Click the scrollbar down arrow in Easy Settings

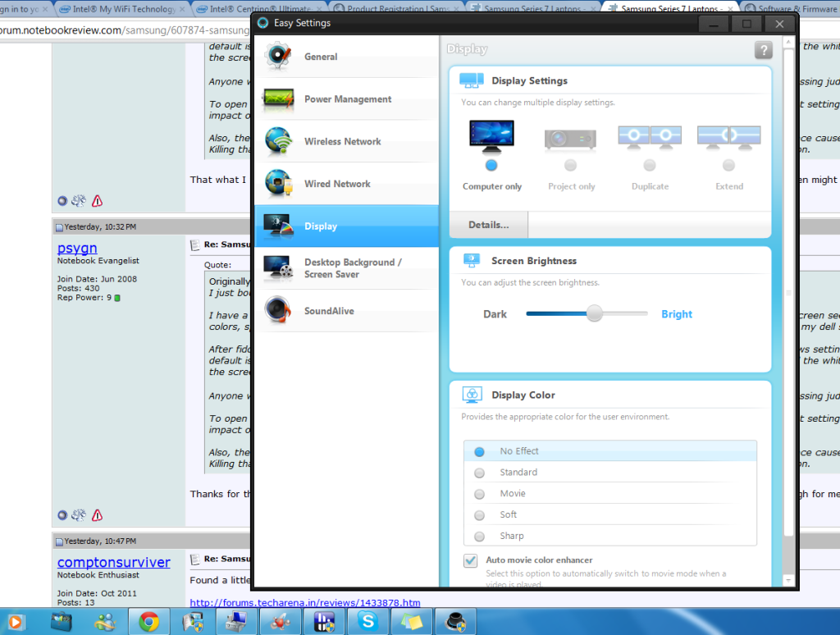pyautogui.click(x=788, y=580)
